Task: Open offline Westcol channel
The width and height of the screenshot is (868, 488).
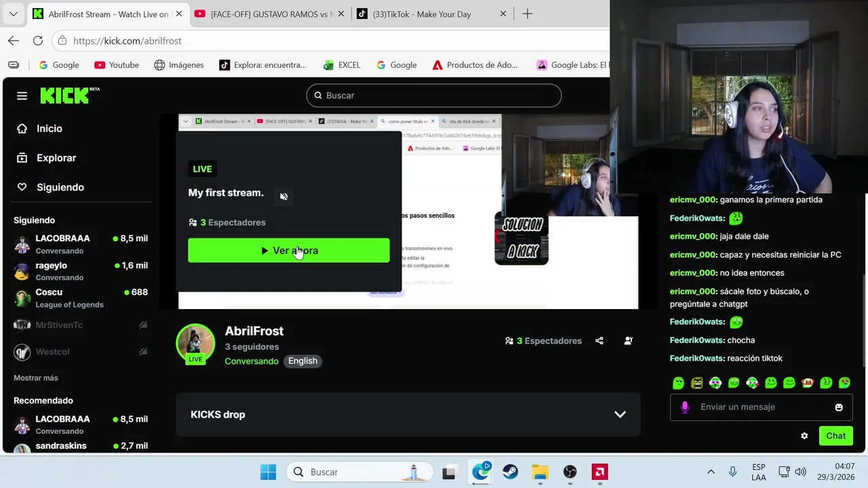Action: (81, 352)
